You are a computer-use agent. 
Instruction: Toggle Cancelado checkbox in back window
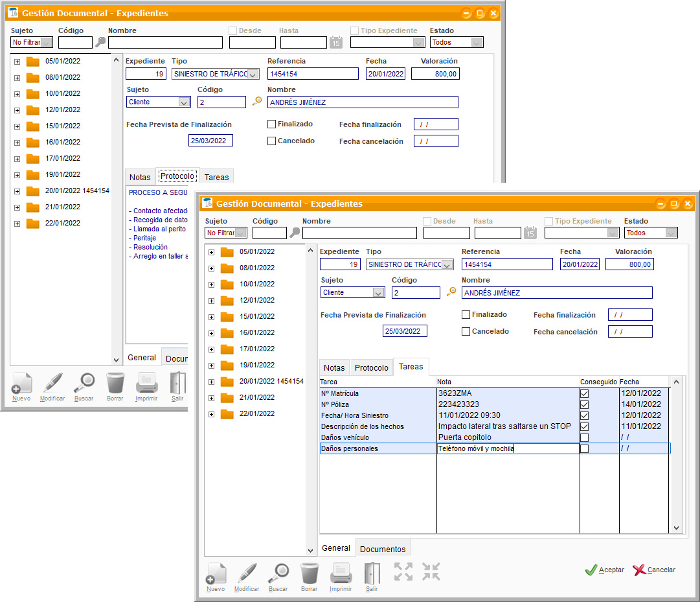[271, 141]
